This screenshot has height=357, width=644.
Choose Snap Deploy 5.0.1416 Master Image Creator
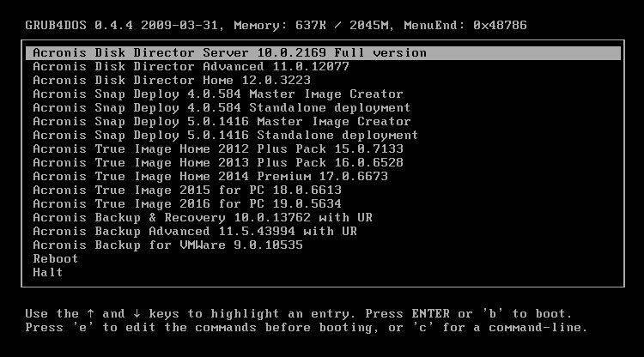tap(222, 122)
